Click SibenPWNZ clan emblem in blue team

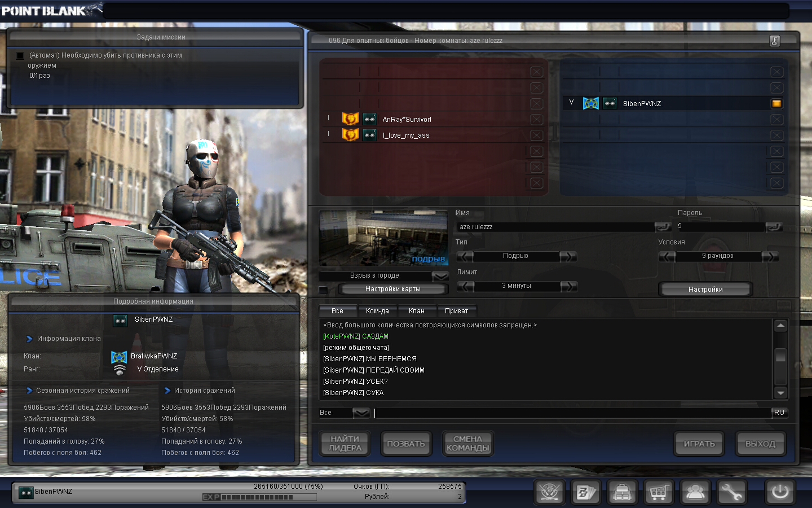pyautogui.click(x=591, y=103)
